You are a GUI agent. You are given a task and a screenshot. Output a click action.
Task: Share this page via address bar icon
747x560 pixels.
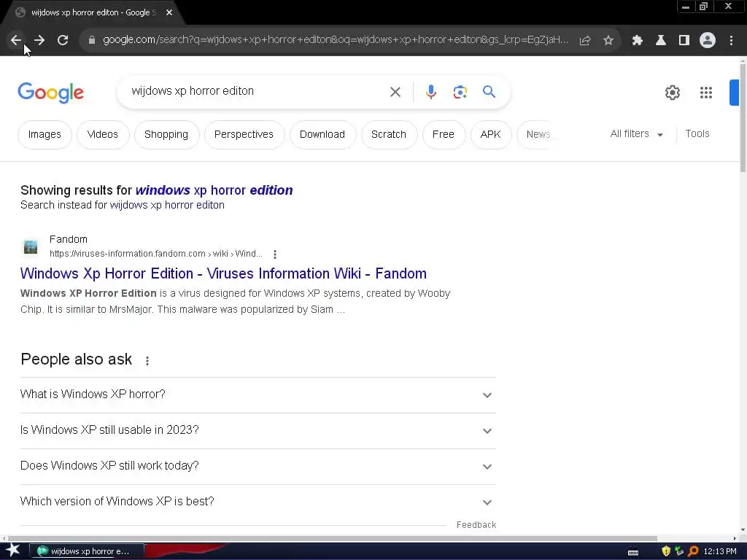point(585,41)
